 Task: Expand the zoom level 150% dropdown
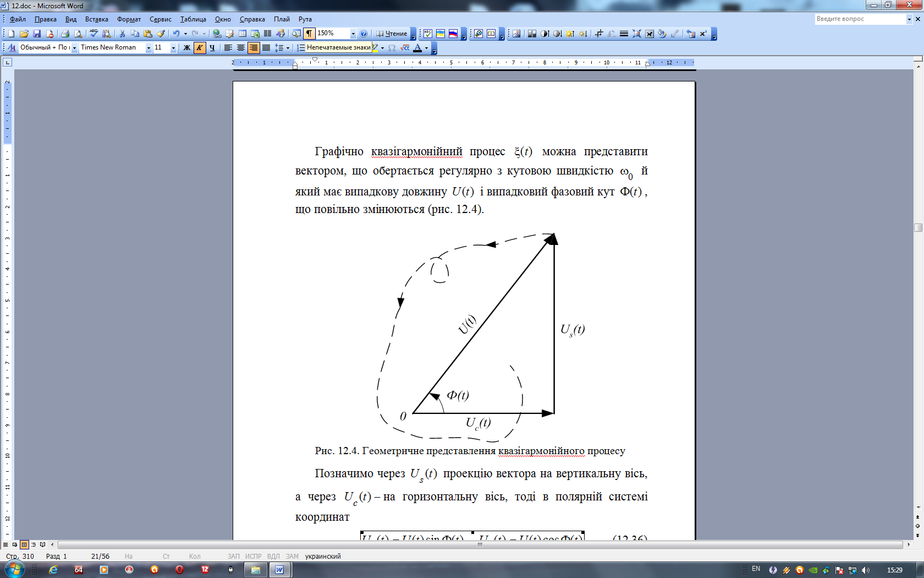click(353, 34)
